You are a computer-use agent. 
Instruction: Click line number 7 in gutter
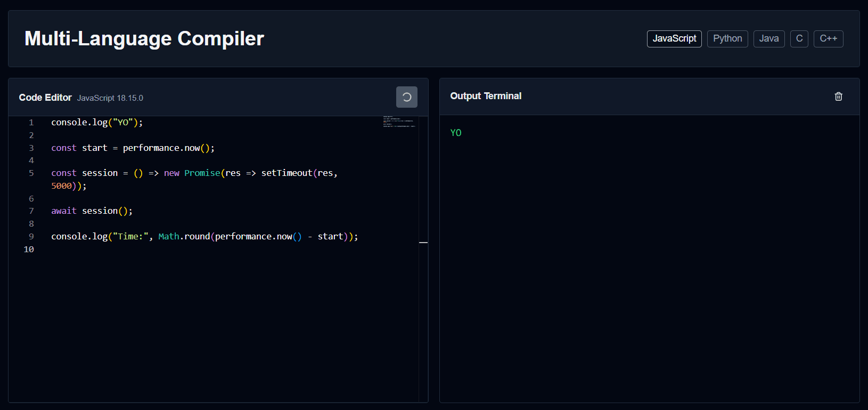31,211
